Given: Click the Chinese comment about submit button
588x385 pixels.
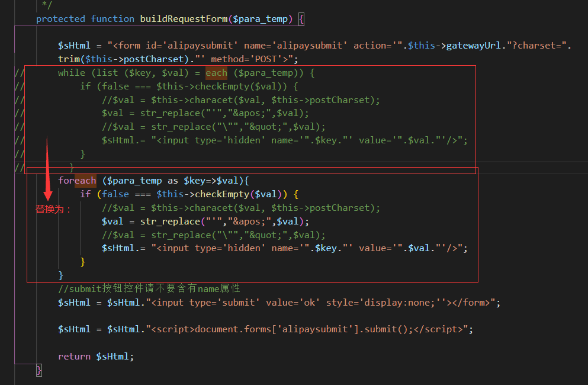Looking at the screenshot, I should tap(149, 288).
